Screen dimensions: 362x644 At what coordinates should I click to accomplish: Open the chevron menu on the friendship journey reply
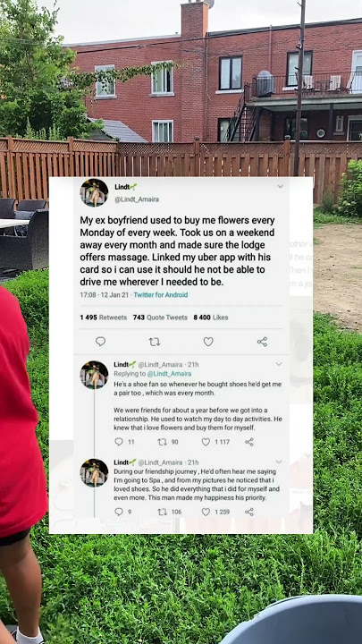click(x=279, y=462)
